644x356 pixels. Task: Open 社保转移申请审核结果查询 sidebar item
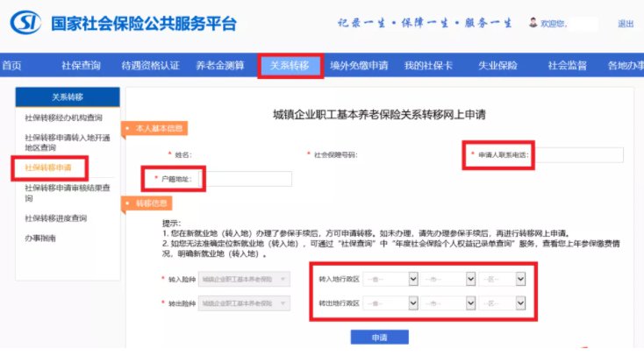coord(68,193)
